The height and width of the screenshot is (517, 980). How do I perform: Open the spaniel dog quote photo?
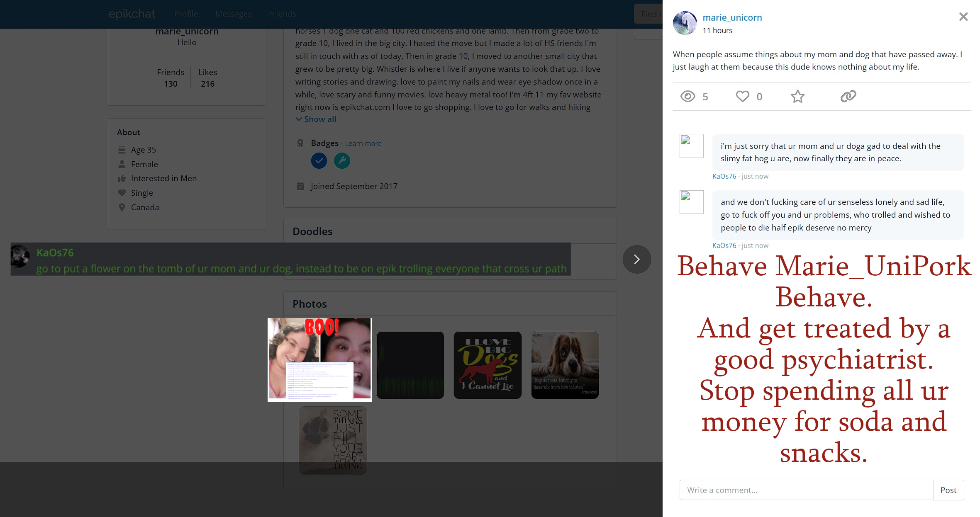tap(565, 365)
